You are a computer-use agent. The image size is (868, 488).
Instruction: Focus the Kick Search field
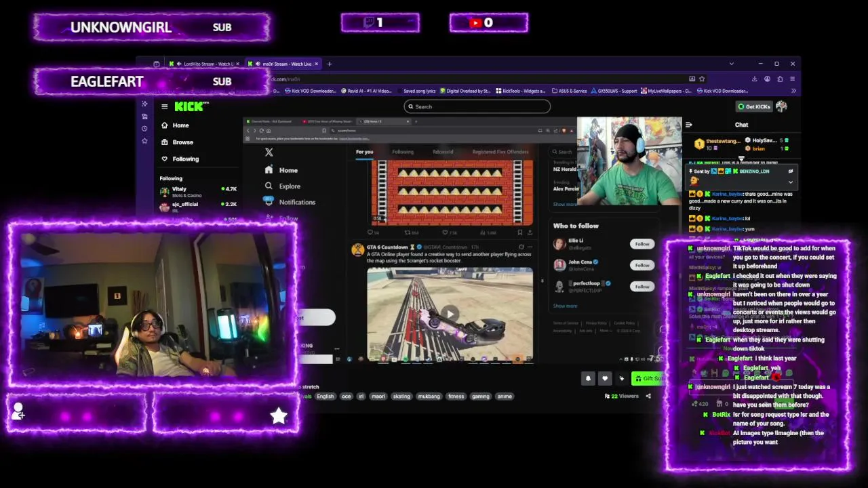(x=477, y=106)
